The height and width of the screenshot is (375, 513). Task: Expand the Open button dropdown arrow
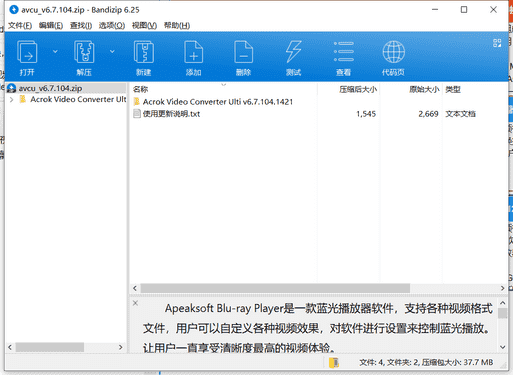tap(55, 51)
